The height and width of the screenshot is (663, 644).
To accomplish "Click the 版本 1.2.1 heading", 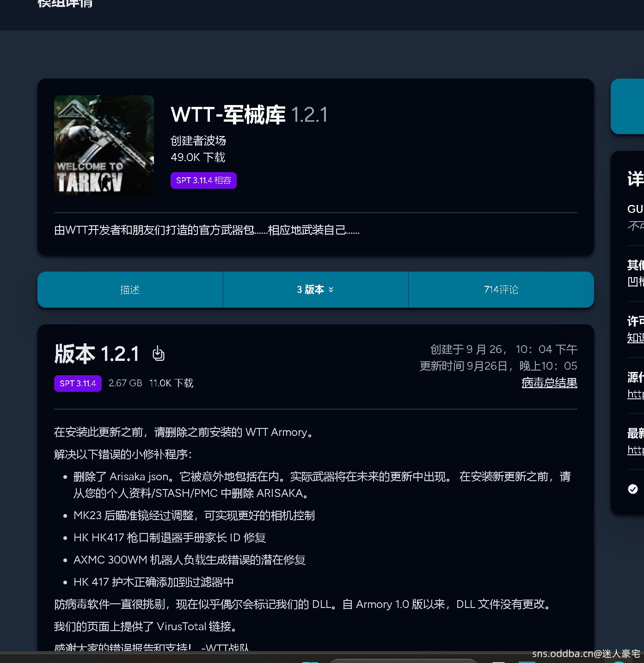I will click(x=97, y=354).
